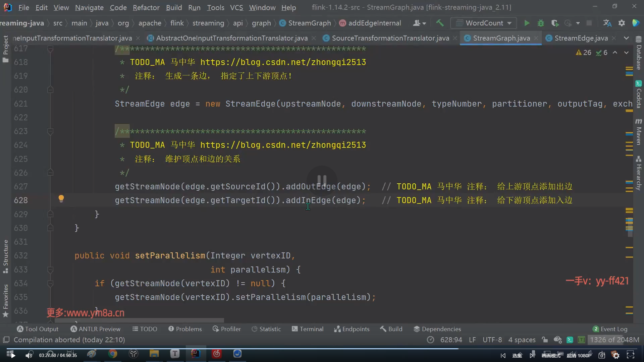Switch to the StreamEdge.java tab

[x=581, y=38]
